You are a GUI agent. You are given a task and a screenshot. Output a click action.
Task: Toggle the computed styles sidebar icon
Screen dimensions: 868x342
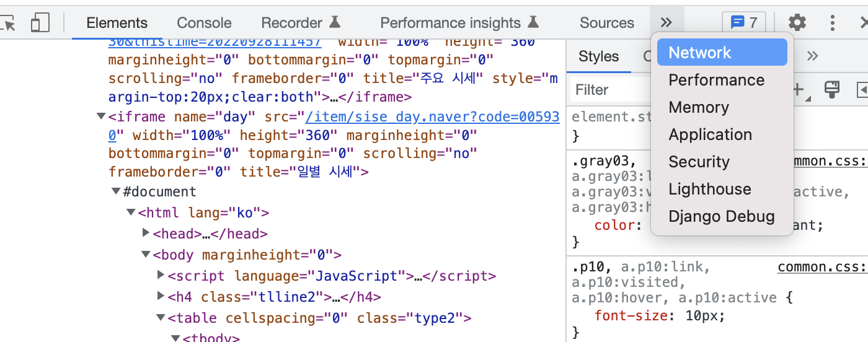coord(862,90)
